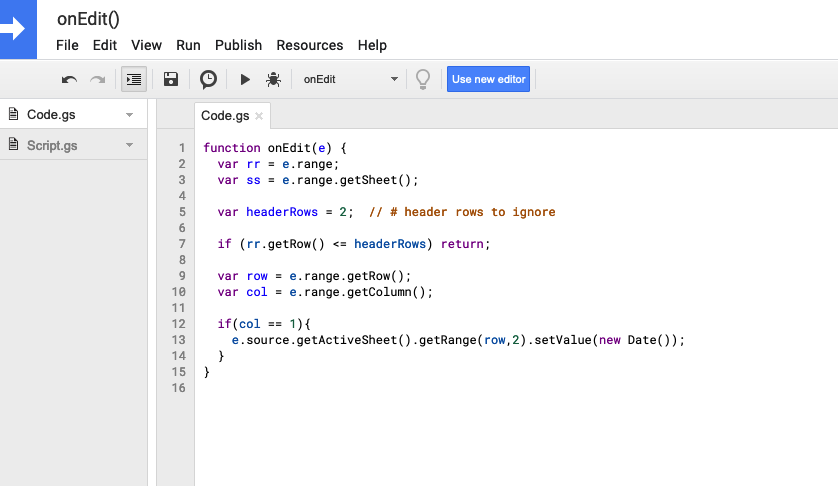Click the 'return;' keyword on line 7
The height and width of the screenshot is (486, 838).
pyautogui.click(x=465, y=244)
